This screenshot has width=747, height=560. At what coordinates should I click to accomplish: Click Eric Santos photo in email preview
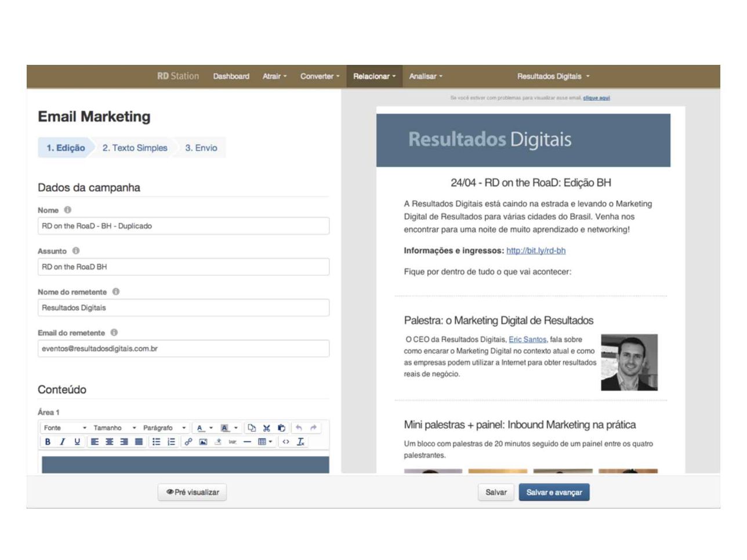coord(629,362)
